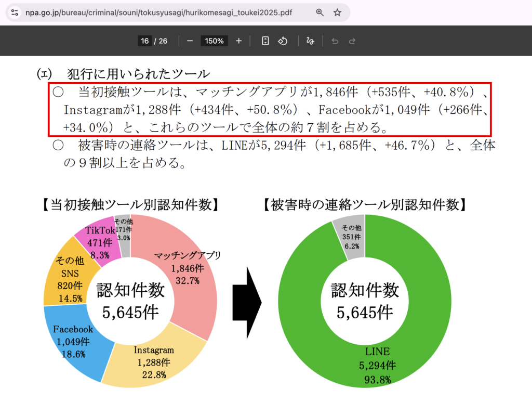Click chart title '被害時の連絡ツール別認知件数'
This screenshot has height=402, width=532.
[x=365, y=205]
